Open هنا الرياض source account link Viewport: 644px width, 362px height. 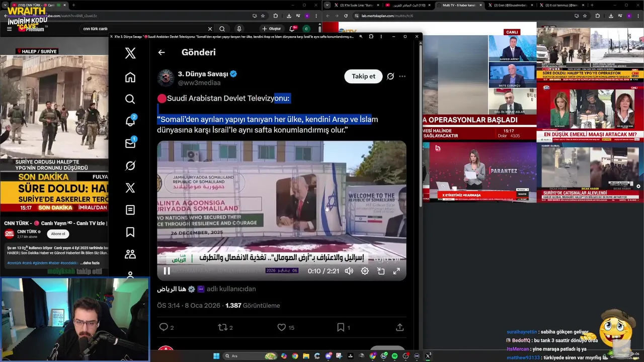(x=171, y=289)
